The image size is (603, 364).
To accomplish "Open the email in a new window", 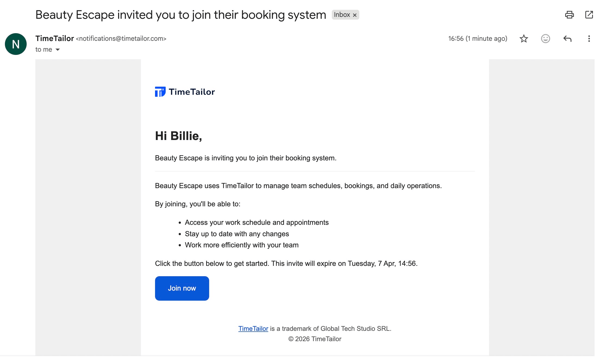I will [x=589, y=15].
